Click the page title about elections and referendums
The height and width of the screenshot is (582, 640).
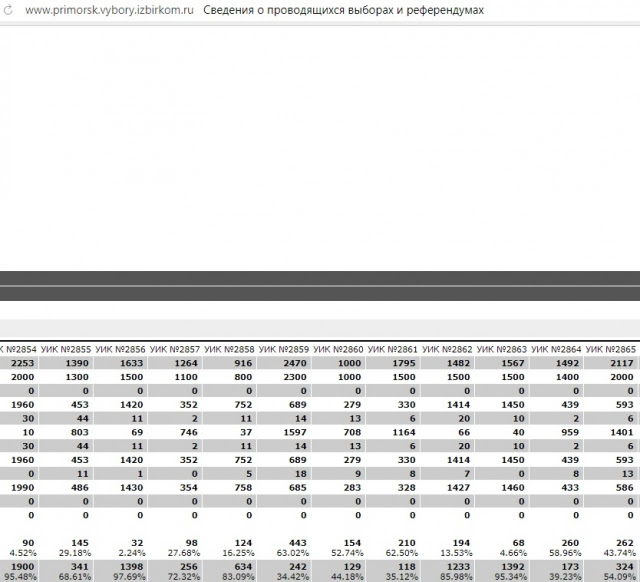(x=343, y=10)
